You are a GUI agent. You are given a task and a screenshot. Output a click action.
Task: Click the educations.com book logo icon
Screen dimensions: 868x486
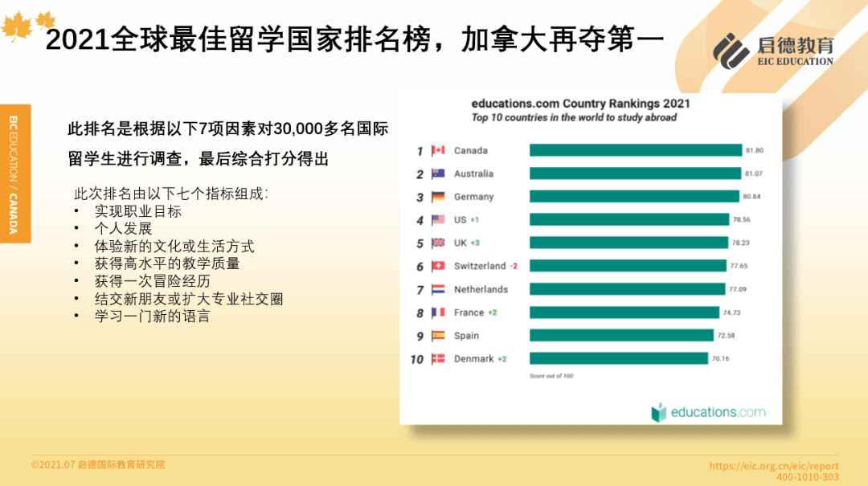click(x=659, y=412)
